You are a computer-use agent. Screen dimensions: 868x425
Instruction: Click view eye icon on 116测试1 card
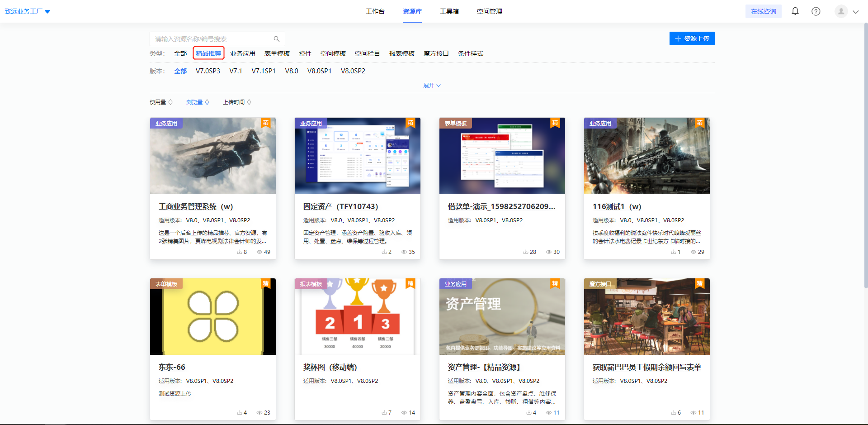point(693,252)
